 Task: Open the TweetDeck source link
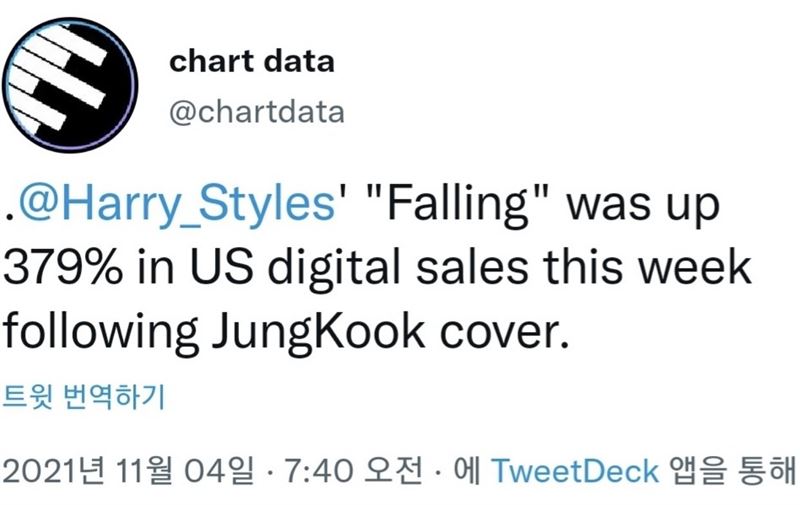click(575, 470)
